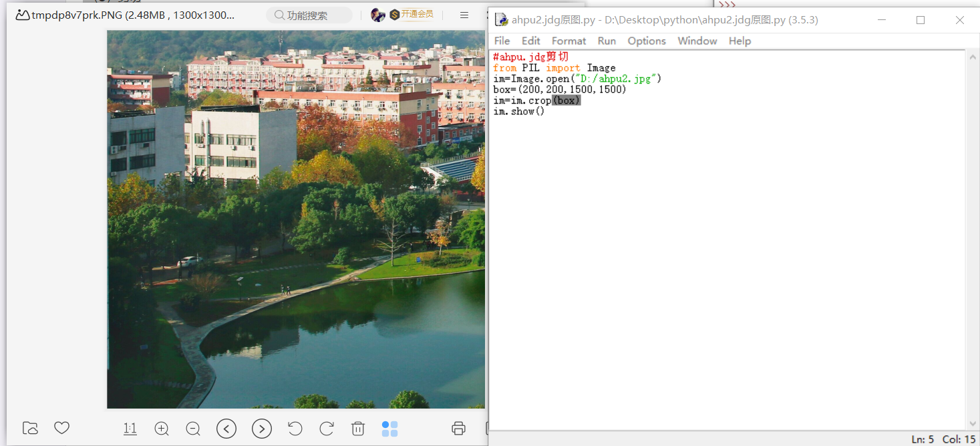Maximize the IDLE editor window
Viewport: 980px width, 446px height.
click(921, 20)
